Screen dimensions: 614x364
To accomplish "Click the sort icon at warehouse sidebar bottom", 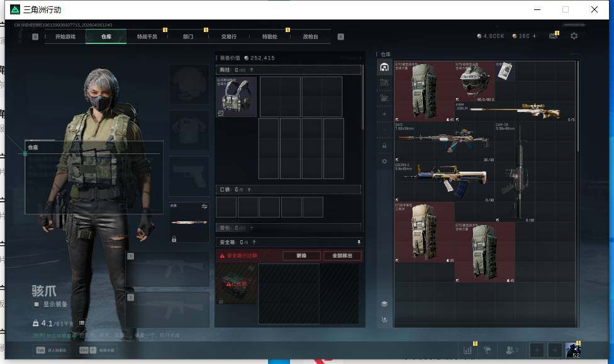I will pos(384,320).
